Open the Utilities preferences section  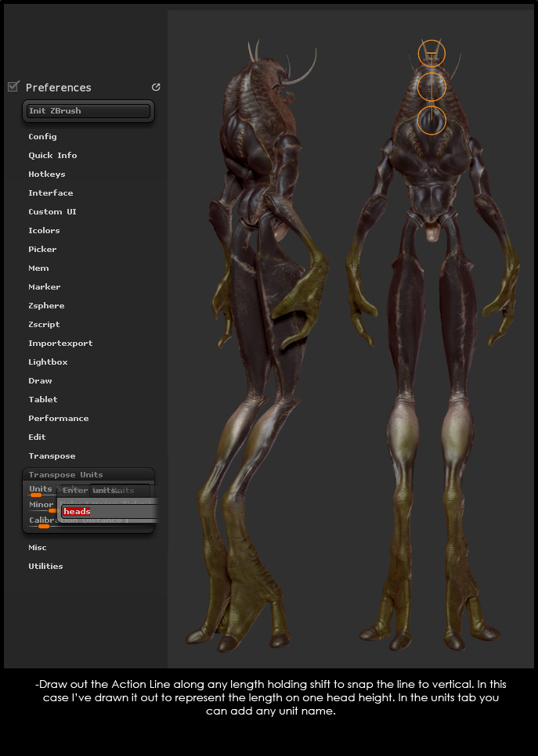(x=45, y=567)
